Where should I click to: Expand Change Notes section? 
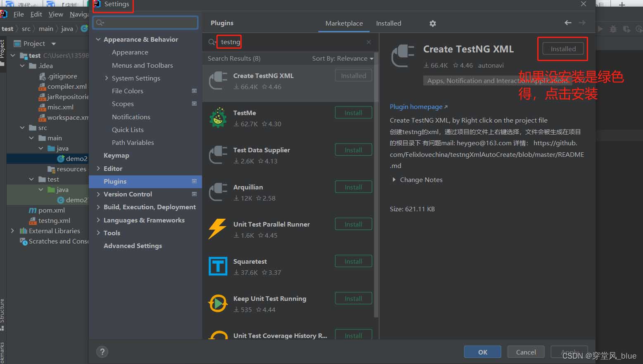(x=394, y=180)
